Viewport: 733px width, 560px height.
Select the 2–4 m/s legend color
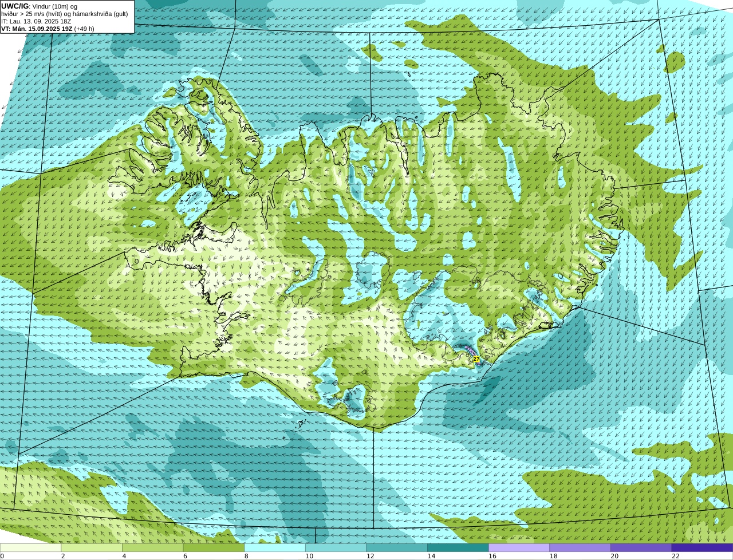(92, 547)
